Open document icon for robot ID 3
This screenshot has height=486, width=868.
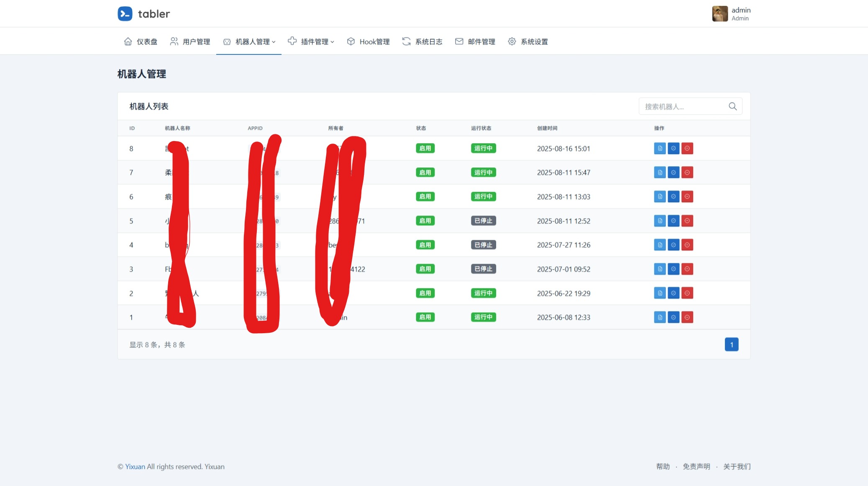click(660, 269)
